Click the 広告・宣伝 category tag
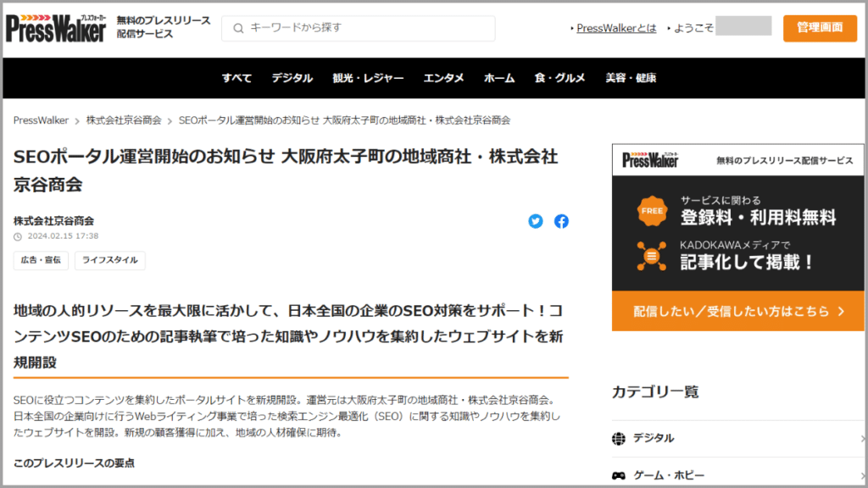This screenshot has height=488, width=868. [41, 260]
